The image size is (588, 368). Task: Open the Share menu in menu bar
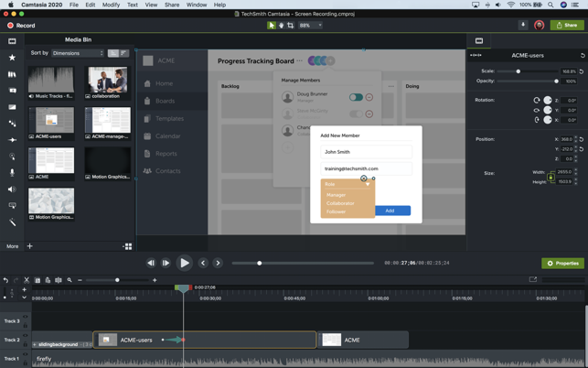pos(172,5)
